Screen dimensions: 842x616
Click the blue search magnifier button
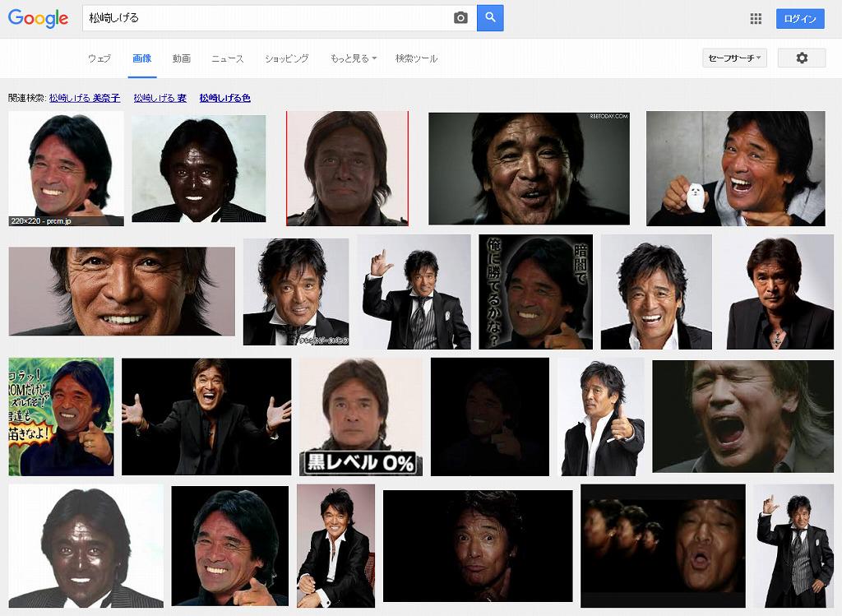pyautogui.click(x=490, y=18)
